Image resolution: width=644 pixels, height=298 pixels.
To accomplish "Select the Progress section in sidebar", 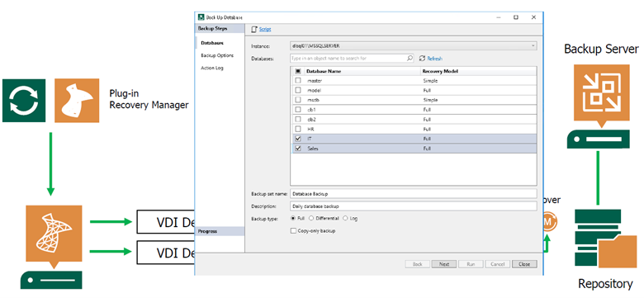I will (x=220, y=231).
